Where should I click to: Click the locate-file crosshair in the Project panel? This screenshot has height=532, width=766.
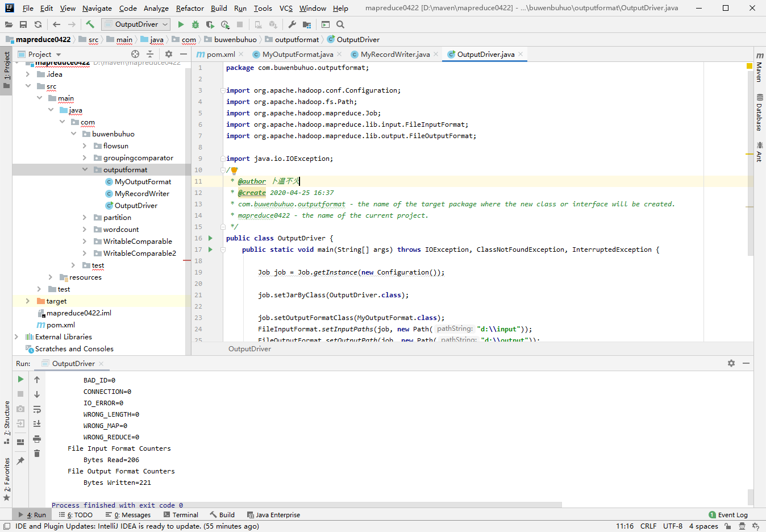pos(135,54)
